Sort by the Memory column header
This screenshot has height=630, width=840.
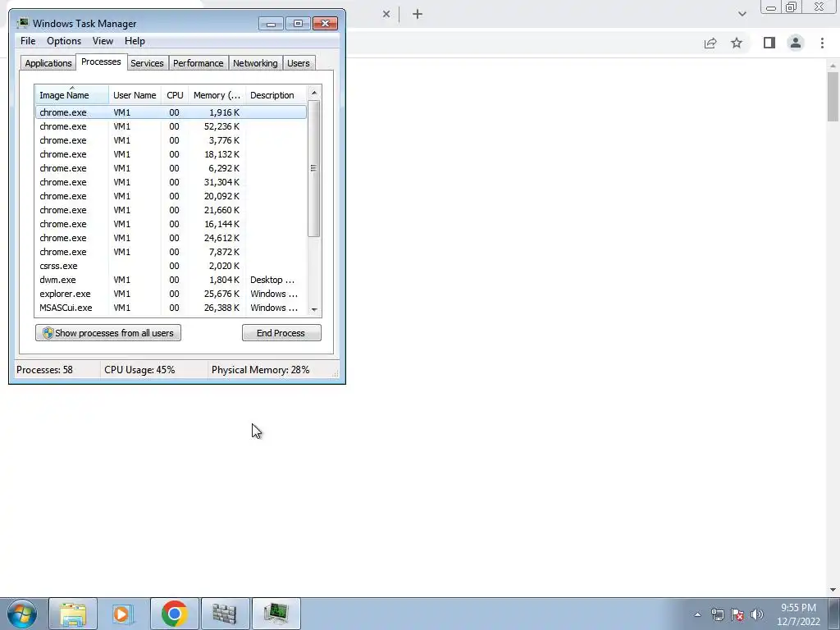coord(217,95)
